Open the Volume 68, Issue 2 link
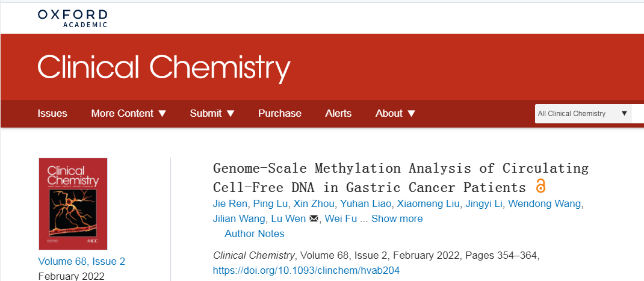644x281 pixels. click(81, 261)
